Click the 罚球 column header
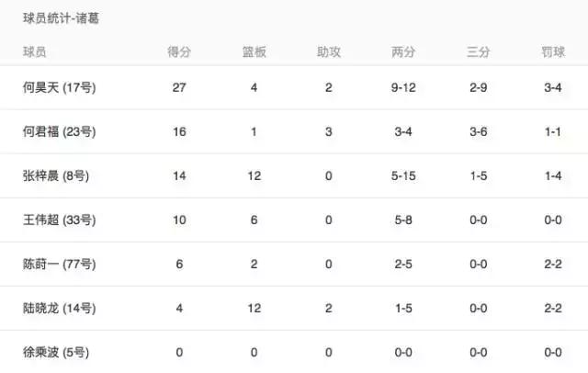Image resolution: width=588 pixels, height=373 pixels. 553,52
